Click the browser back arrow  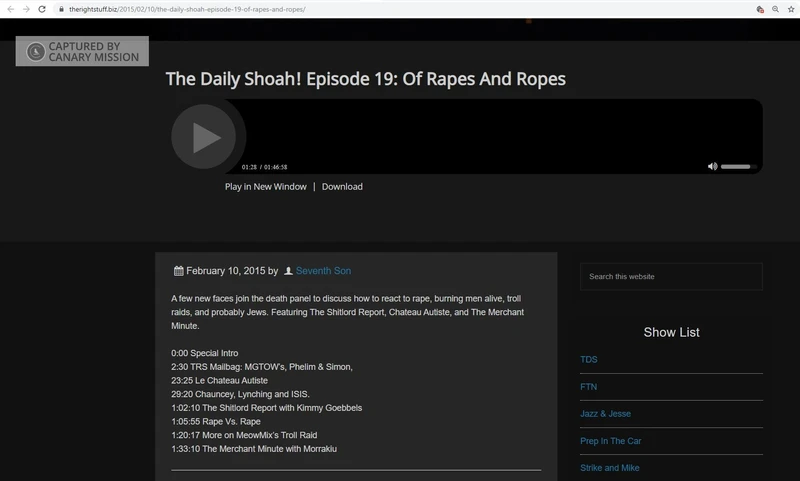point(9,8)
